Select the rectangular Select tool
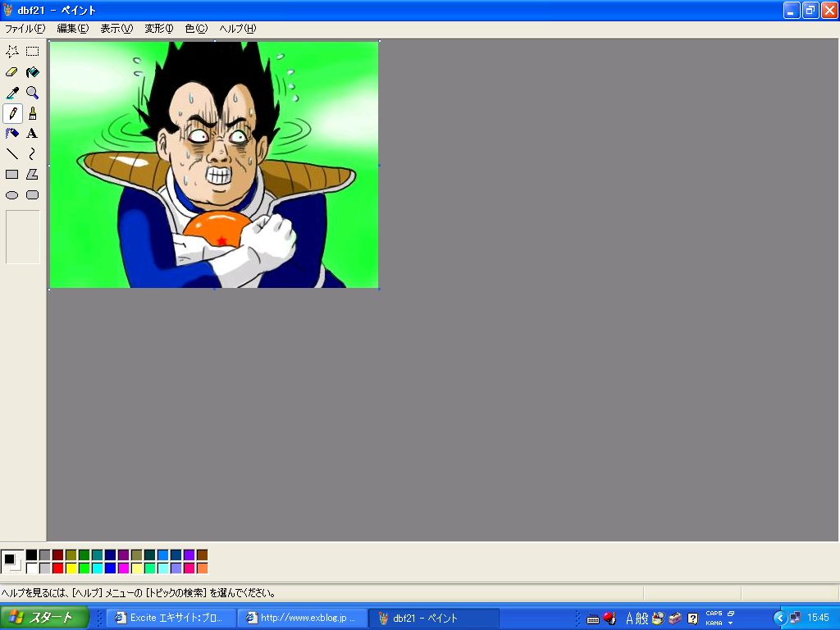This screenshot has height=630, width=840. pyautogui.click(x=33, y=52)
